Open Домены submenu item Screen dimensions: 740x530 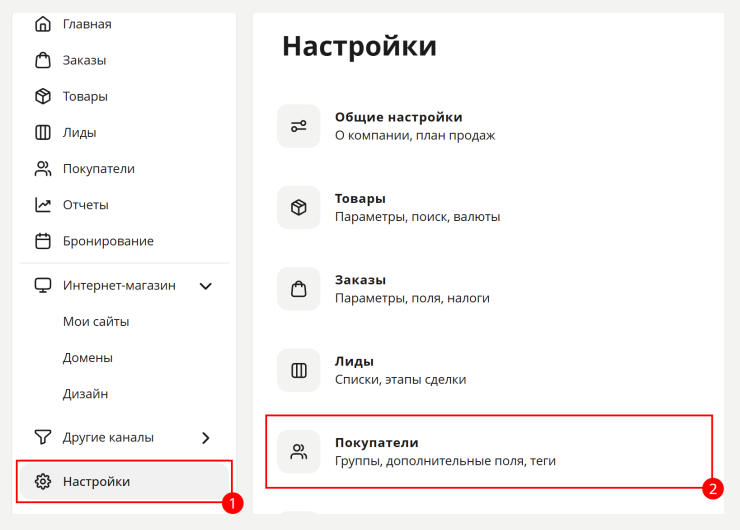pos(88,358)
